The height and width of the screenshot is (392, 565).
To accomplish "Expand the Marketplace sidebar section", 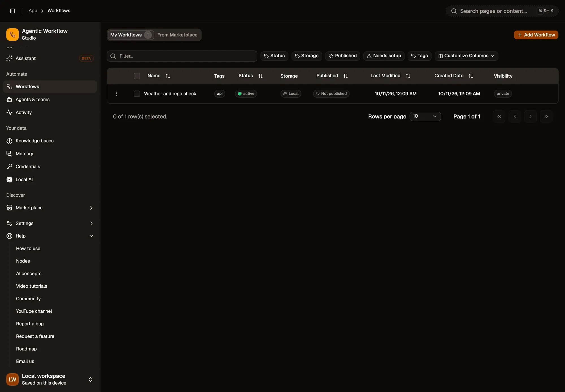I will 50,208.
